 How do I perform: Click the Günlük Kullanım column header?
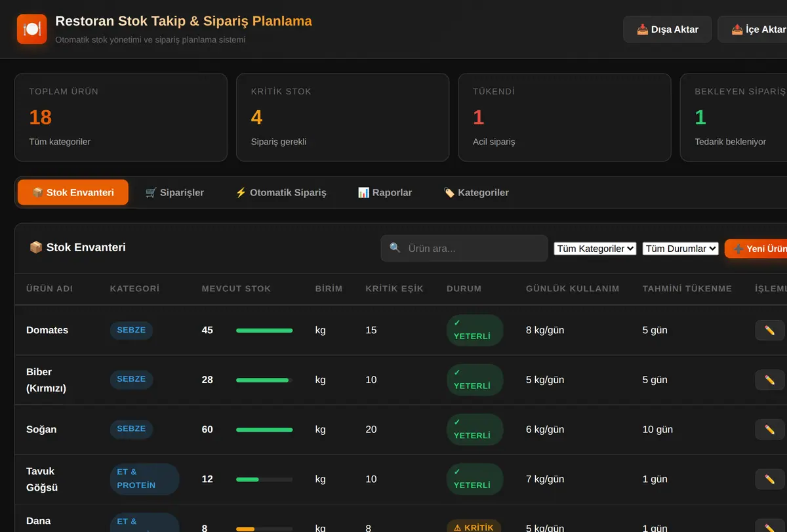(x=573, y=289)
